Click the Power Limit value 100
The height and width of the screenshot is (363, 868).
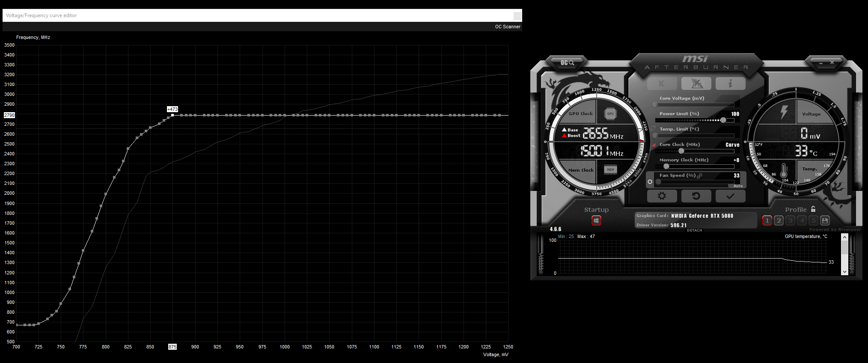(735, 114)
